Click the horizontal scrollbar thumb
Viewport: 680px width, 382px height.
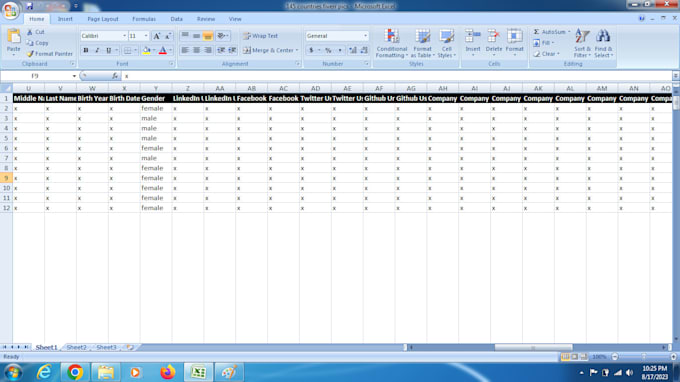tap(533, 347)
